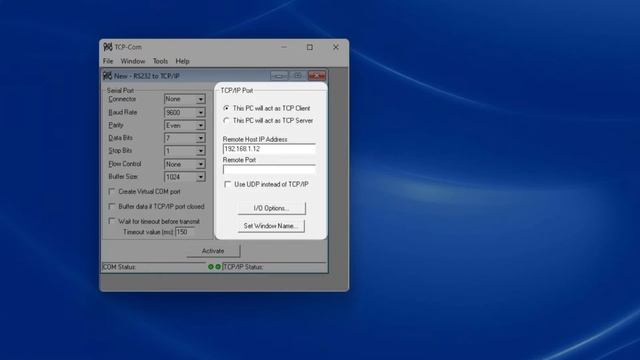Click the child window icon beside 'New - RS232 to TCP/IP'
Screen dimensions: 640x360
coord(108,76)
